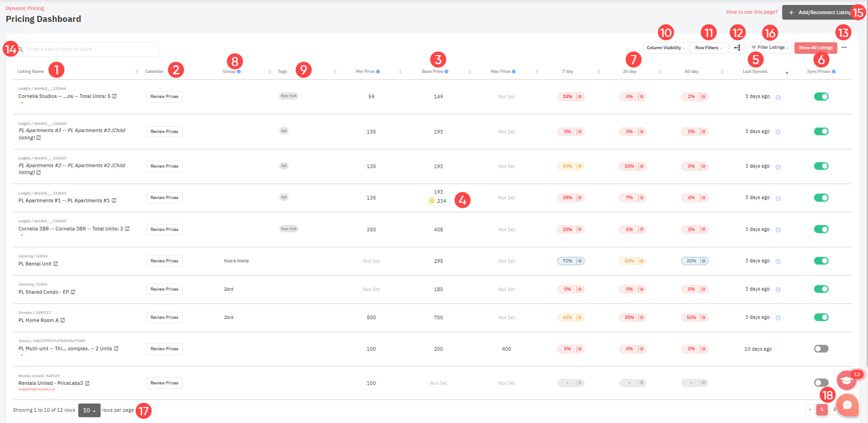Review Prices for Cornelia Studios
The image size is (868, 423).
(164, 97)
